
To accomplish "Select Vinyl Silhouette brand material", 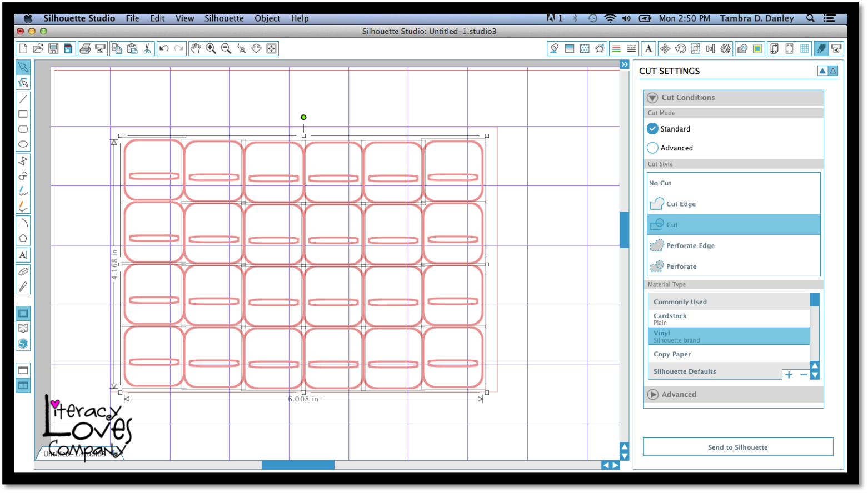I will click(729, 336).
